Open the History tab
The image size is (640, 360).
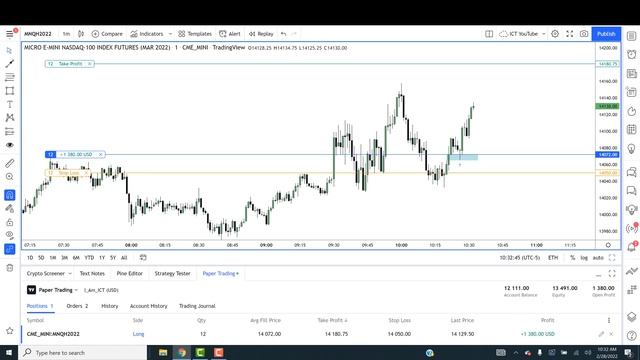click(x=109, y=306)
